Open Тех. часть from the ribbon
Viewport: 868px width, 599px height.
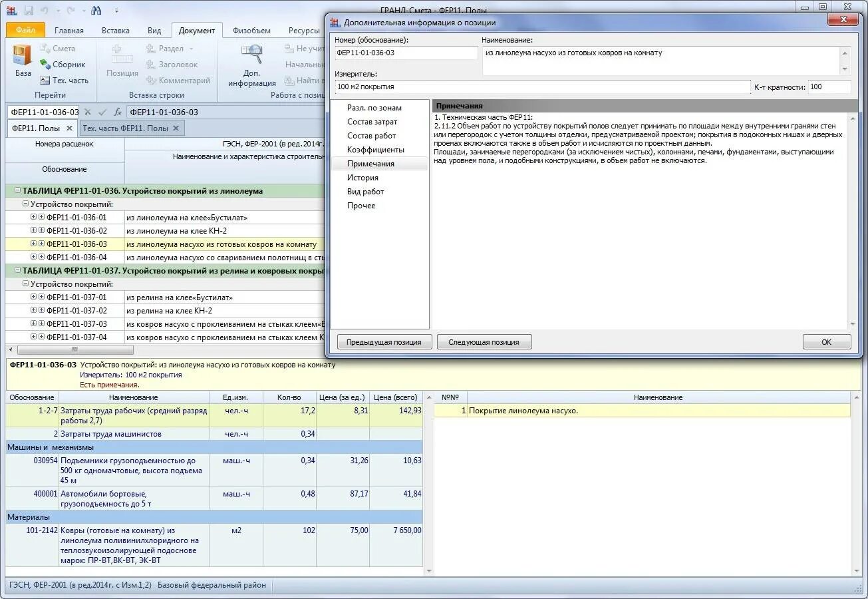(x=64, y=81)
